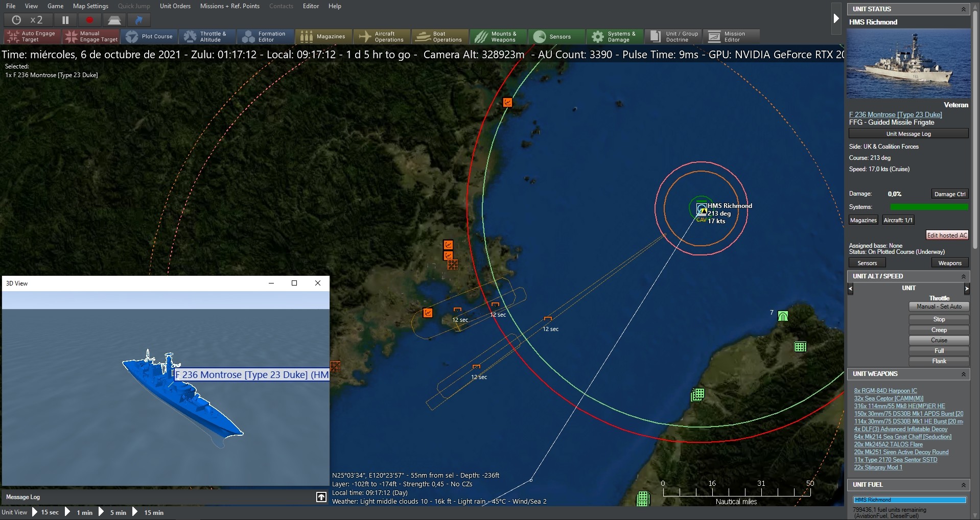
Task: Collapse the UNIT STATUS panel
Action: click(x=964, y=9)
